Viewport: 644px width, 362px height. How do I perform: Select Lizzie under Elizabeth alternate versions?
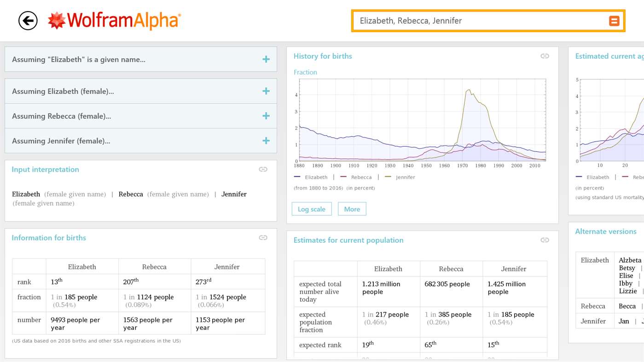click(627, 291)
